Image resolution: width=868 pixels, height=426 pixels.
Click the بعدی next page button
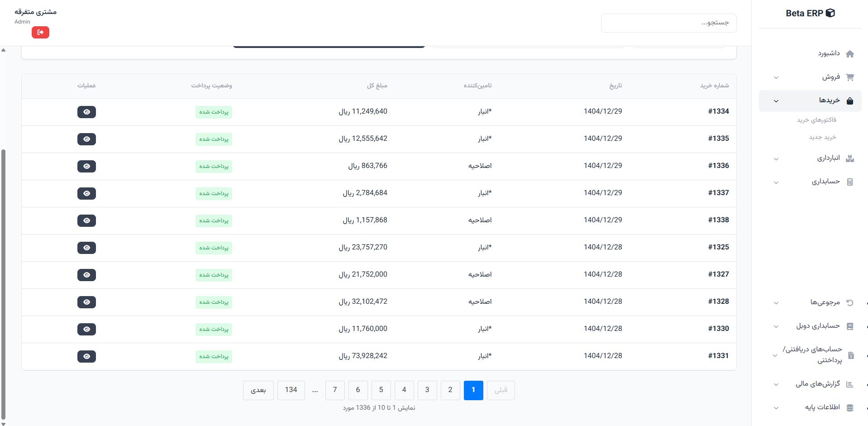[258, 390]
